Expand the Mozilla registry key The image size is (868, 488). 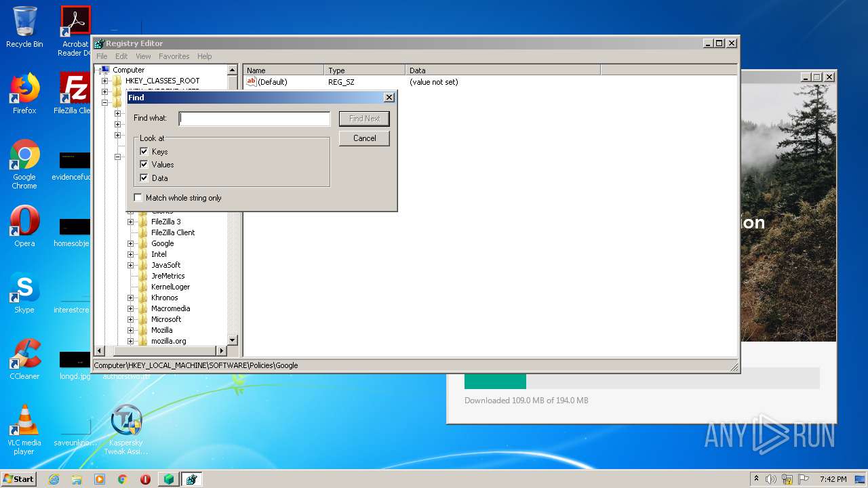(x=130, y=330)
